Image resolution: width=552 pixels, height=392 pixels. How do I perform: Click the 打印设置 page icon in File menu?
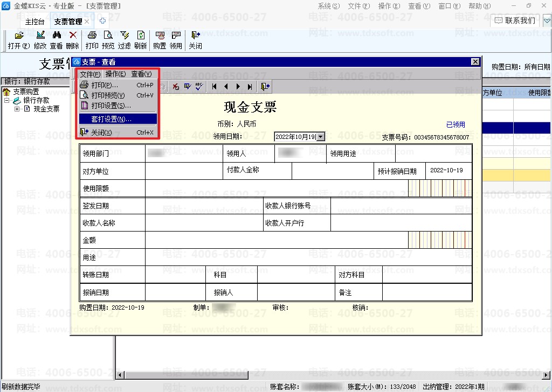click(85, 105)
